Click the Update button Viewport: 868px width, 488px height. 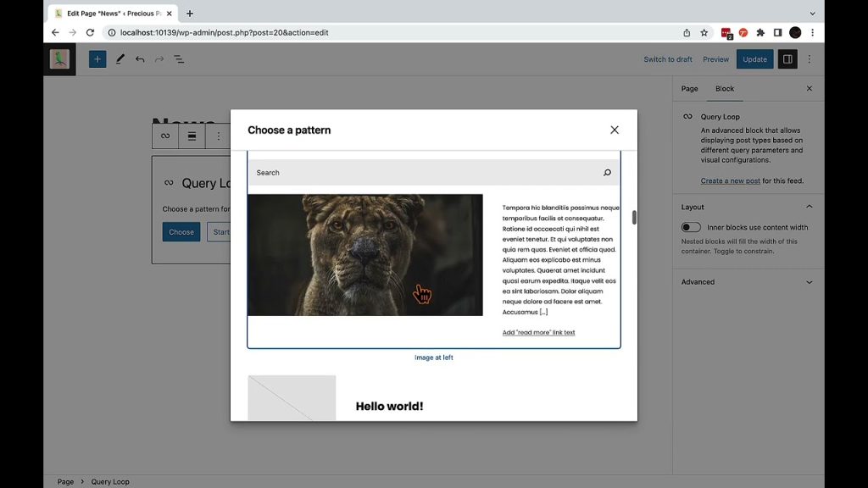pyautogui.click(x=754, y=59)
